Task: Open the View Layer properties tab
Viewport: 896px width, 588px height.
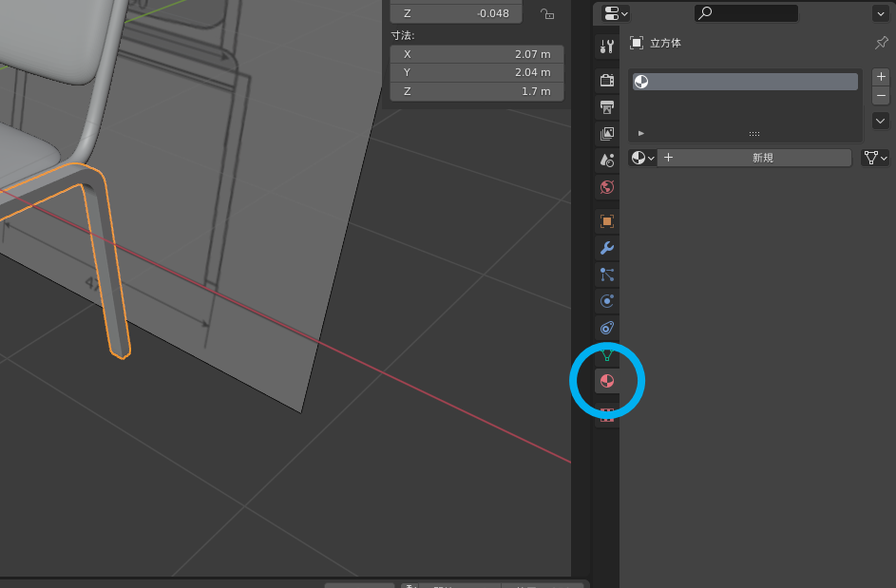Action: click(607, 134)
